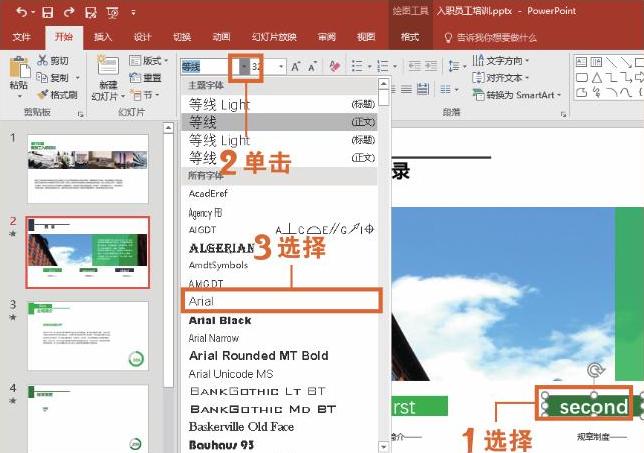Open the 格式 drawing tools tab

click(410, 37)
